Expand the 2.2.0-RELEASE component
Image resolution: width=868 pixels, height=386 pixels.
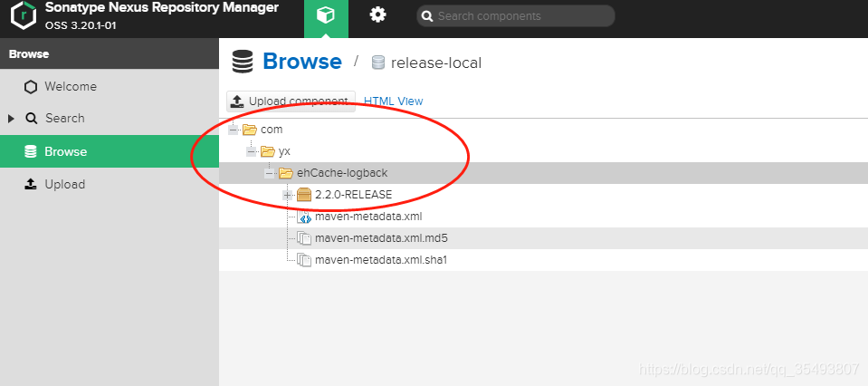pos(287,195)
